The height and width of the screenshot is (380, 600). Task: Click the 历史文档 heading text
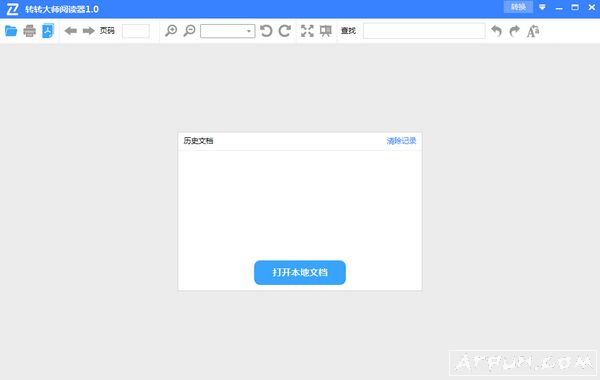point(198,141)
